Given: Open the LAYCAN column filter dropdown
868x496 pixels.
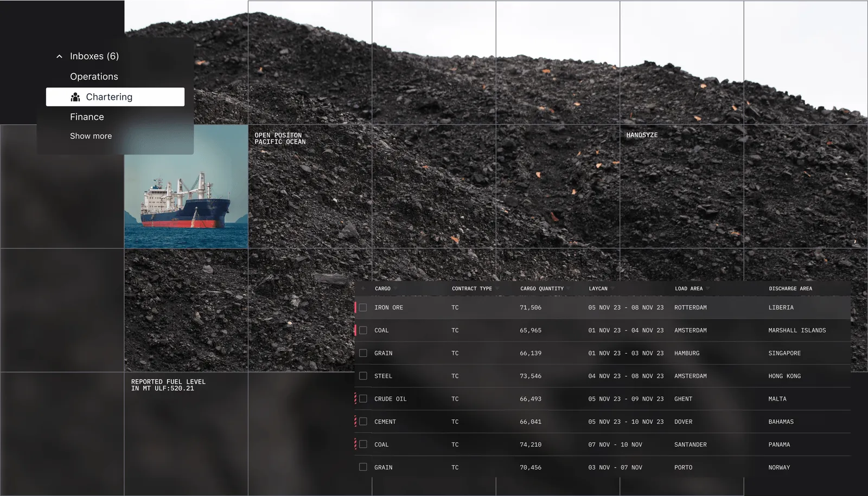Looking at the screenshot, I should click(612, 288).
